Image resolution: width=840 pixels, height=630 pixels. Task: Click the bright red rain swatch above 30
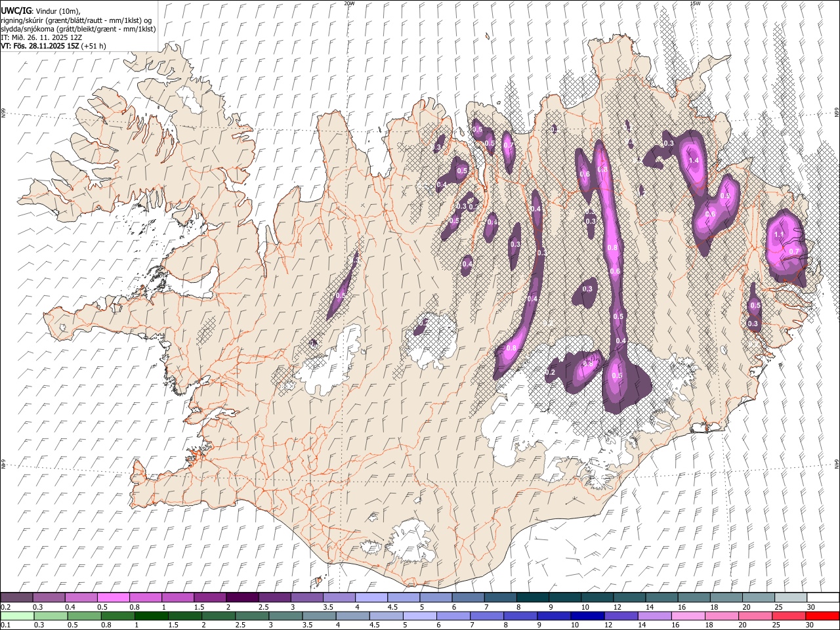coord(822,616)
